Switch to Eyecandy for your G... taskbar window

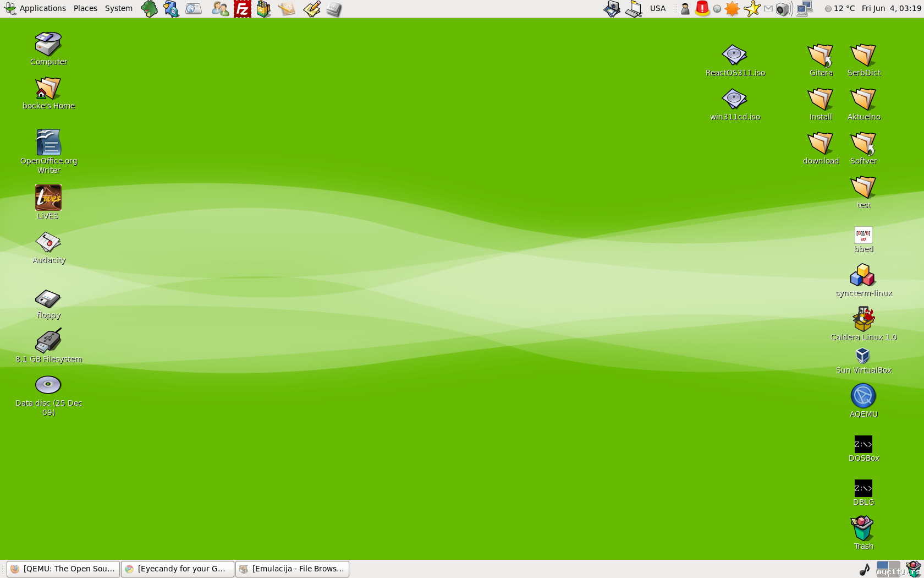[x=178, y=569]
